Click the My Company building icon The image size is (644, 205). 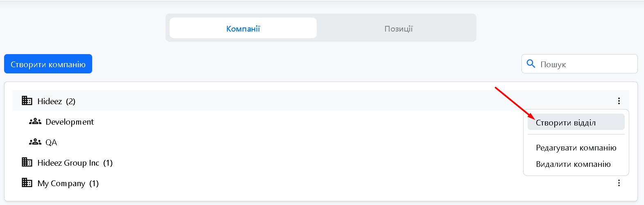click(x=27, y=183)
